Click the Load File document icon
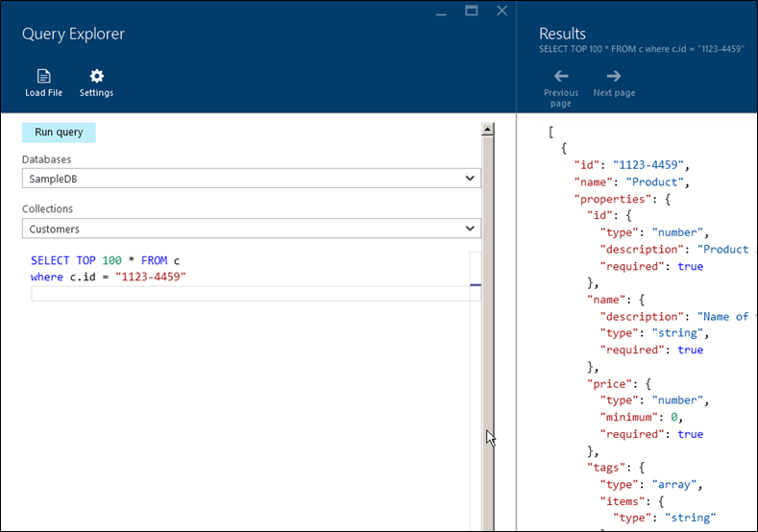 coord(43,76)
